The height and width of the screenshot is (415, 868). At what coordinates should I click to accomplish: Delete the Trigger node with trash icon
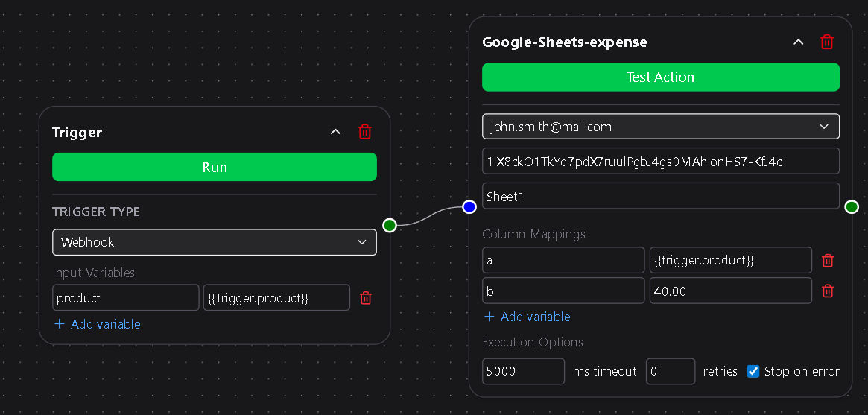pyautogui.click(x=365, y=132)
